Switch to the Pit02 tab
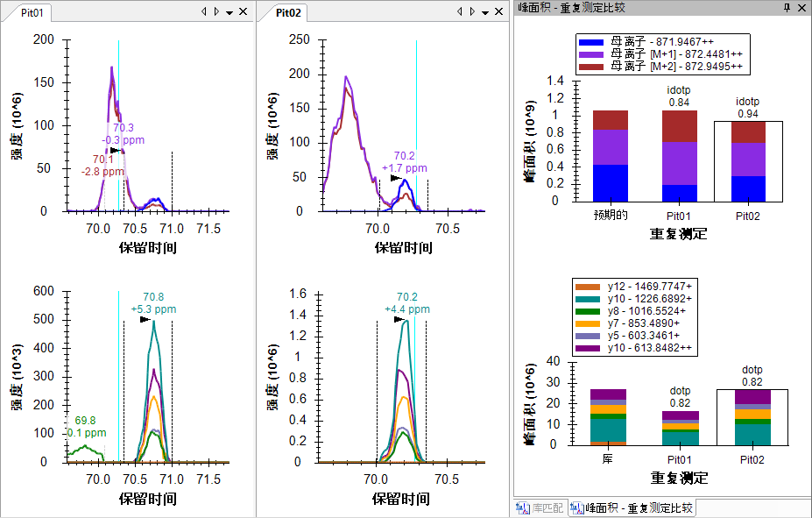Image resolution: width=812 pixels, height=518 pixels. (x=289, y=12)
